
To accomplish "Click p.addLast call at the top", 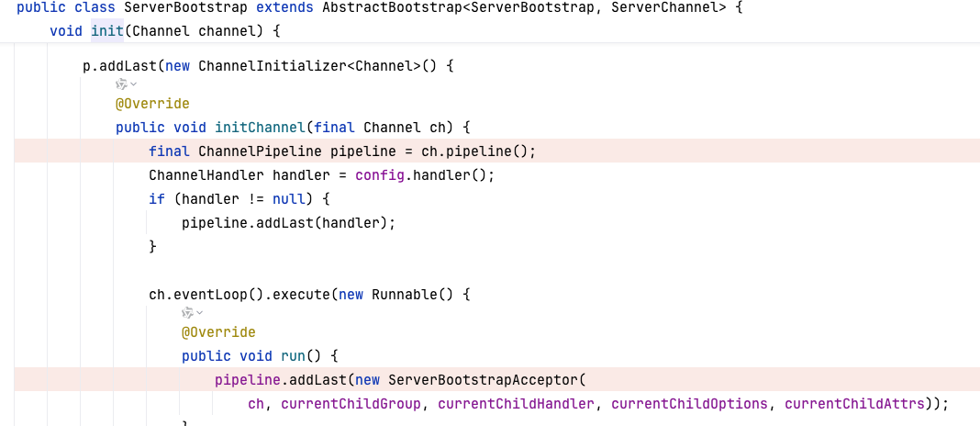I will pyautogui.click(x=120, y=66).
